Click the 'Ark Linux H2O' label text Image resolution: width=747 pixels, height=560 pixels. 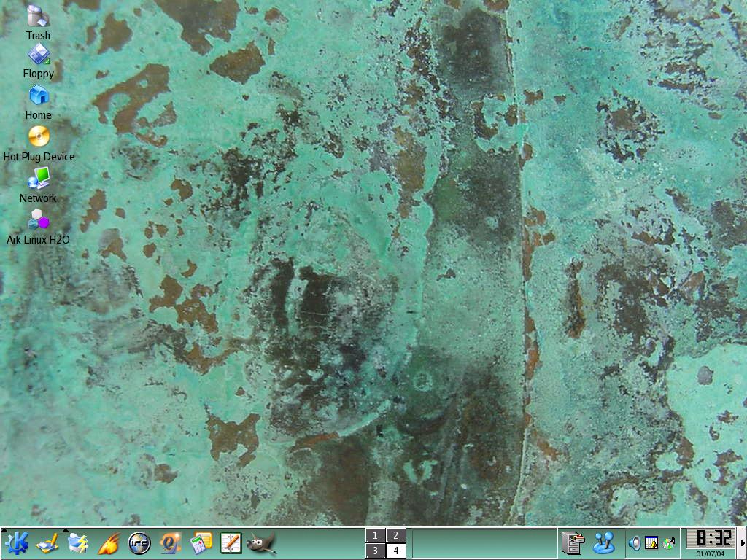pos(38,239)
